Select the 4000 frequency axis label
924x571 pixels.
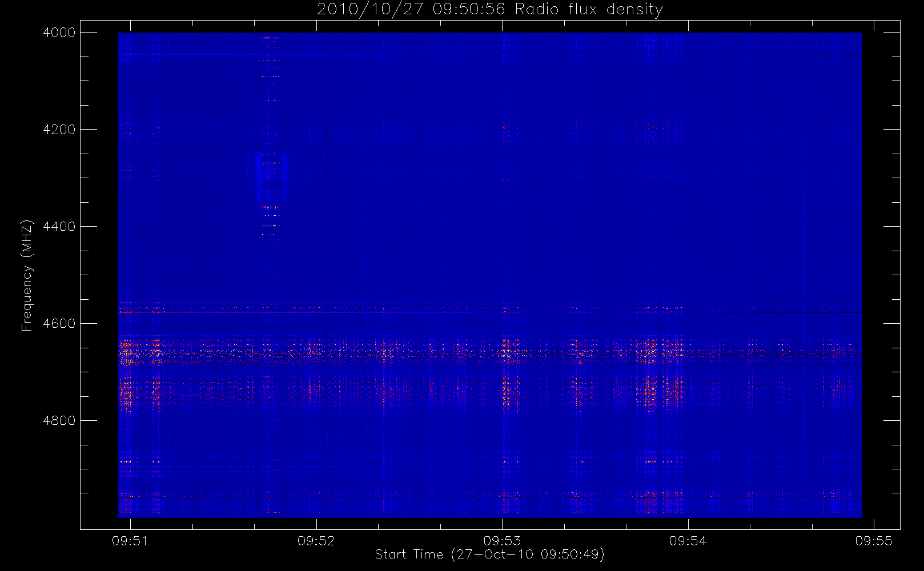point(59,33)
